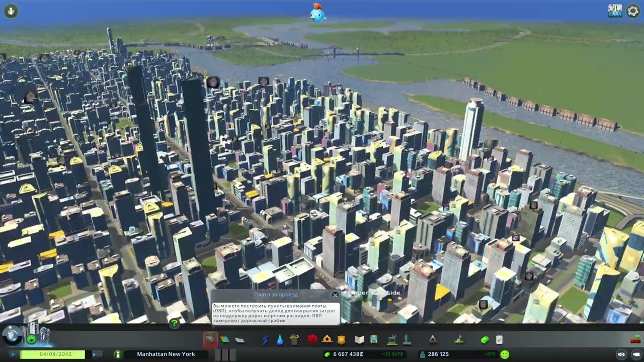Click the weekly income +32 947 value
The height and width of the screenshot is (362, 644).
tap(392, 354)
